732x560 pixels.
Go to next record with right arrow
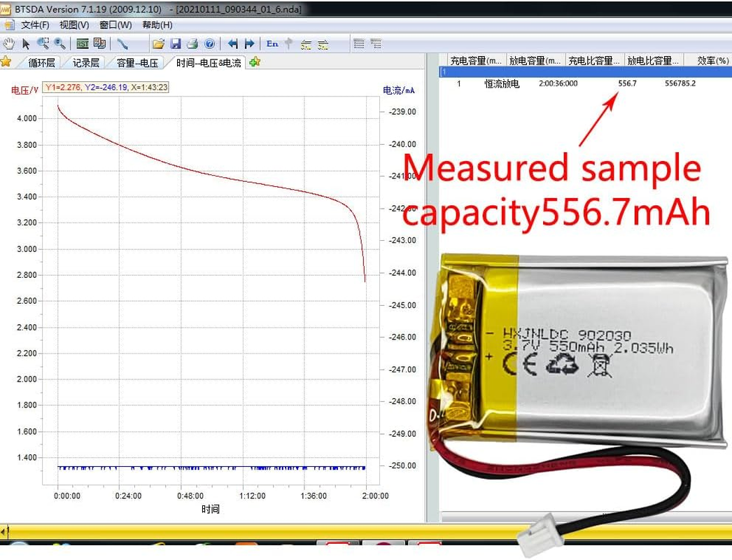(249, 43)
